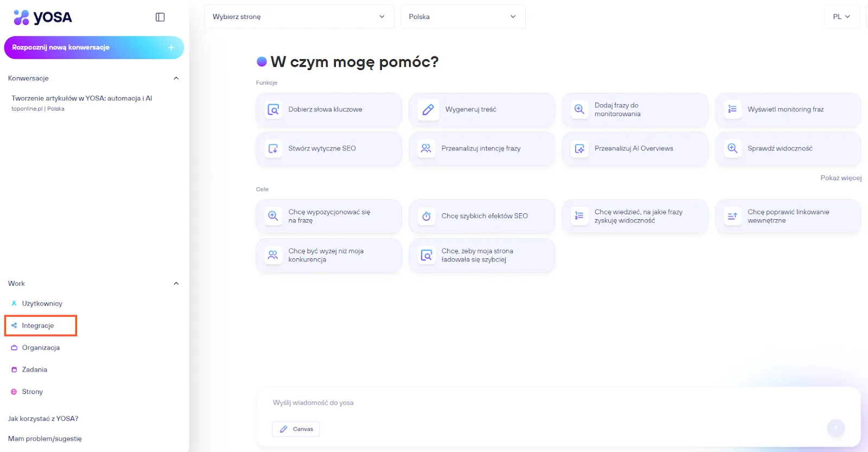Click the Dobierz słowa kluczowe icon
Viewport: 868px width, 452px height.
[273, 110]
